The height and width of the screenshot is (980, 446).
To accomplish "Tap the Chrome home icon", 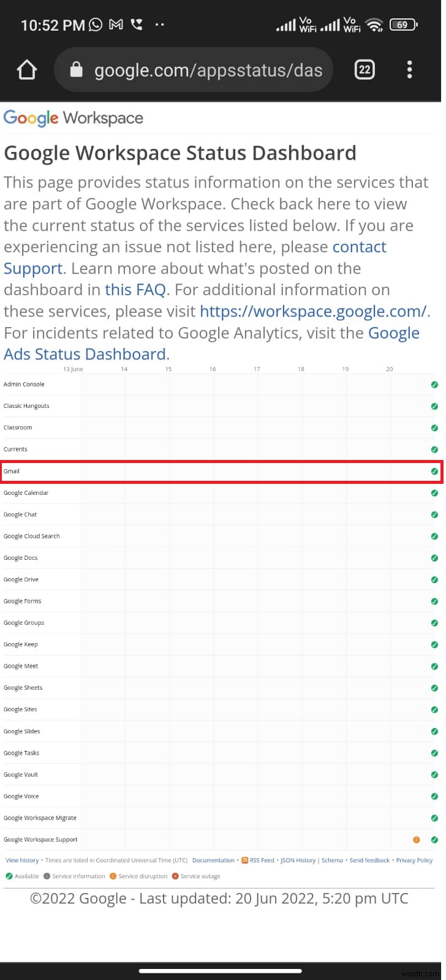I will tap(27, 70).
